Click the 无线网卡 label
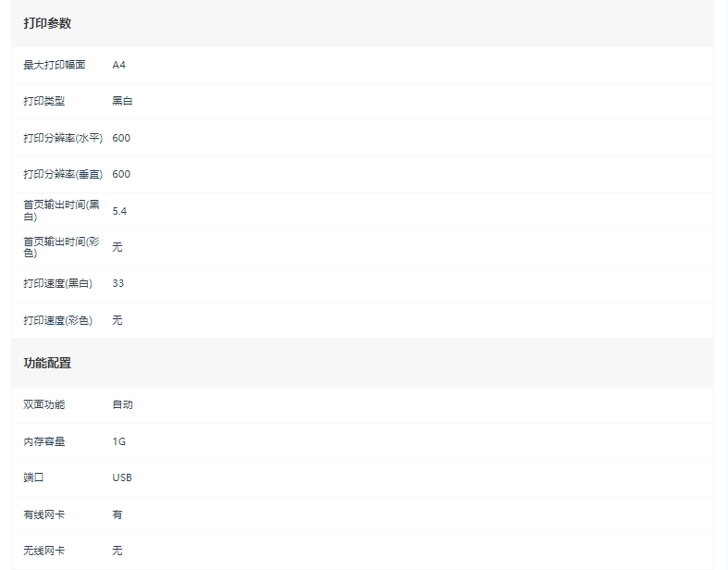Screen dimensions: 728x570 coord(44,551)
